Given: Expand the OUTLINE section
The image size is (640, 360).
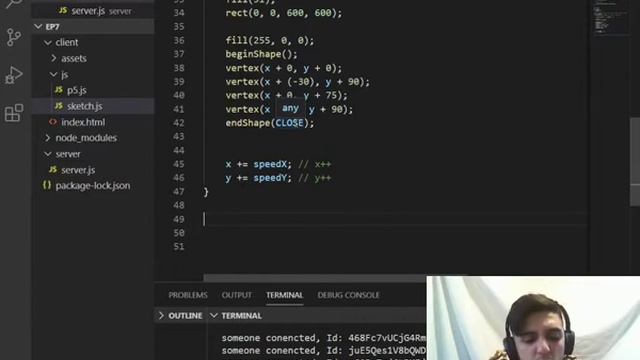Looking at the screenshot, I should tap(161, 316).
